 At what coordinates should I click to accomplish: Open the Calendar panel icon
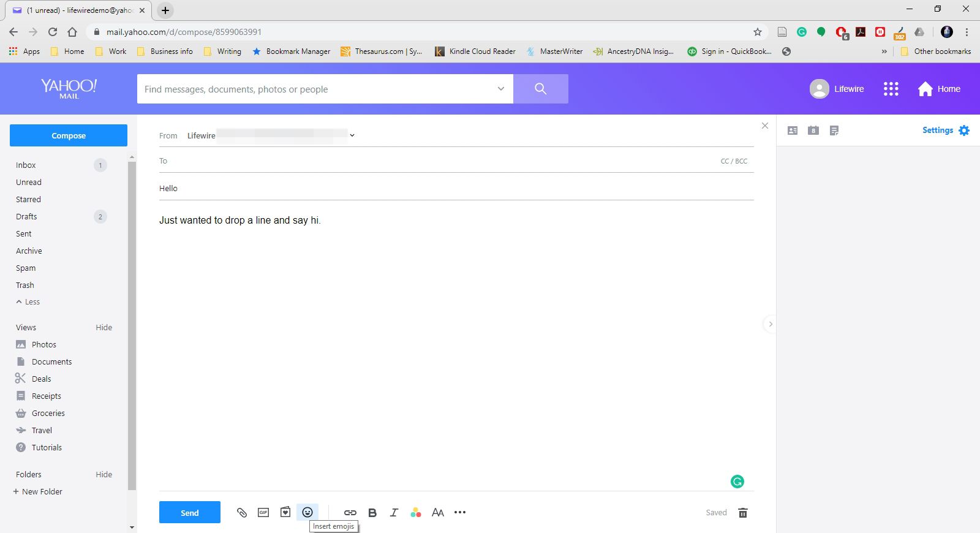pyautogui.click(x=813, y=130)
